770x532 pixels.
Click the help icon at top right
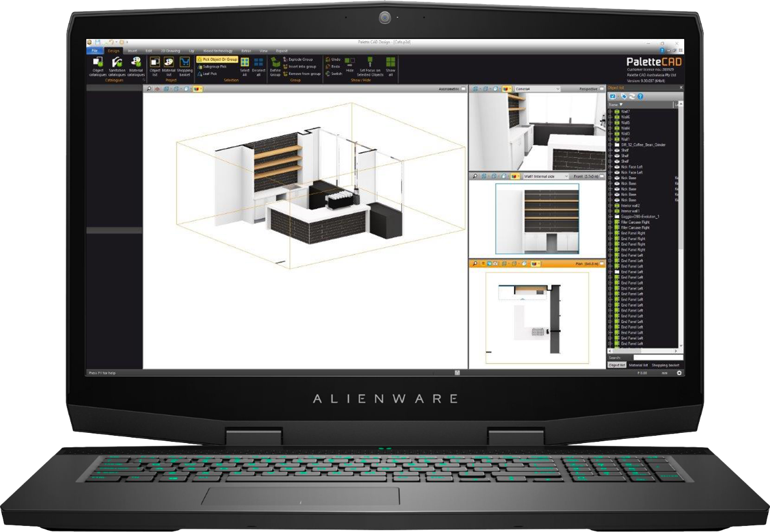click(662, 50)
